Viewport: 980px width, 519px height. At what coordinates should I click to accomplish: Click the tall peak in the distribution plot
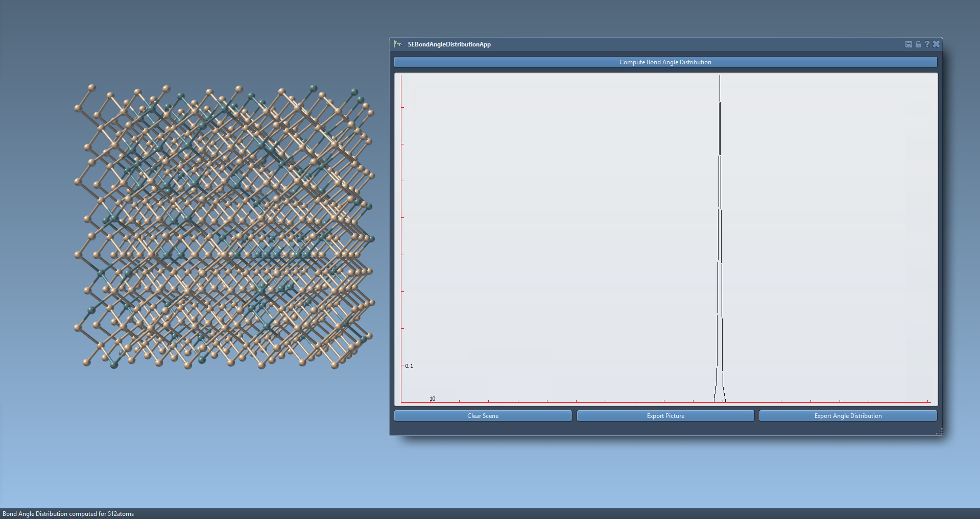[x=720, y=204]
